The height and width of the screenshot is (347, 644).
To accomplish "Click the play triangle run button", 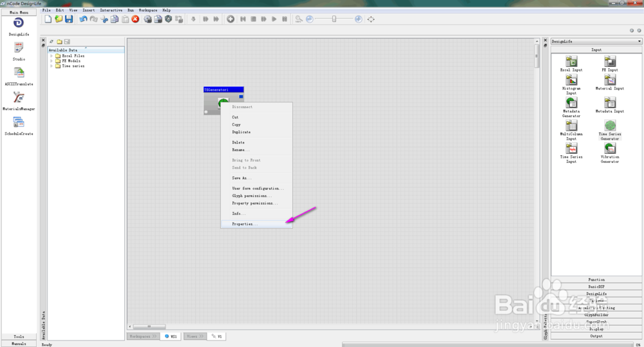I will 274,19.
